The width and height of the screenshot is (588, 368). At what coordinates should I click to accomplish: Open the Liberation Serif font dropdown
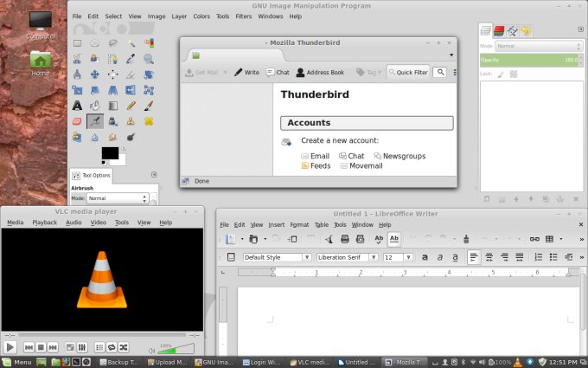[348, 257]
